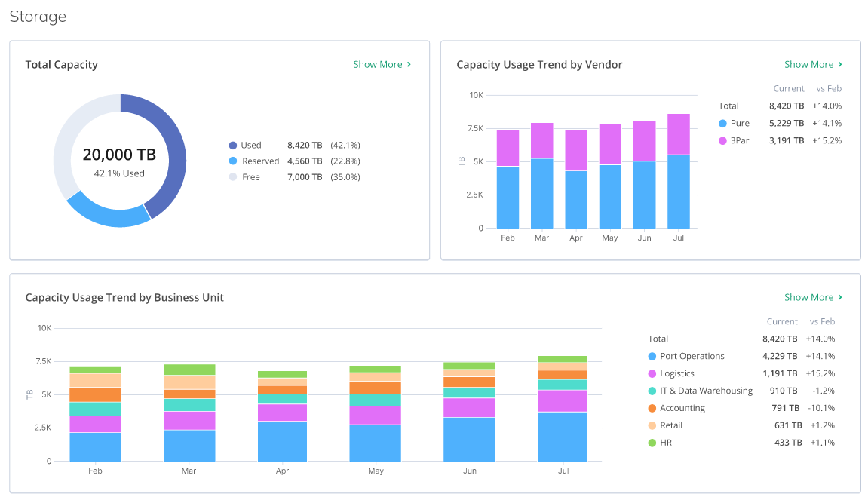The height and width of the screenshot is (500, 868).
Task: Click the Logistics legend label
Action: point(677,374)
